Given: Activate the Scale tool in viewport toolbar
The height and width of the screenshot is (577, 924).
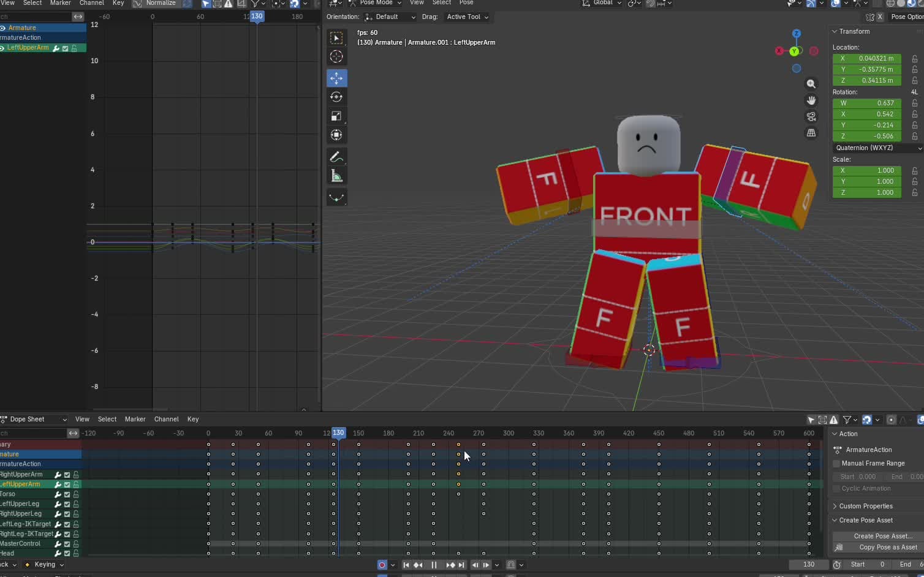Looking at the screenshot, I should (336, 116).
